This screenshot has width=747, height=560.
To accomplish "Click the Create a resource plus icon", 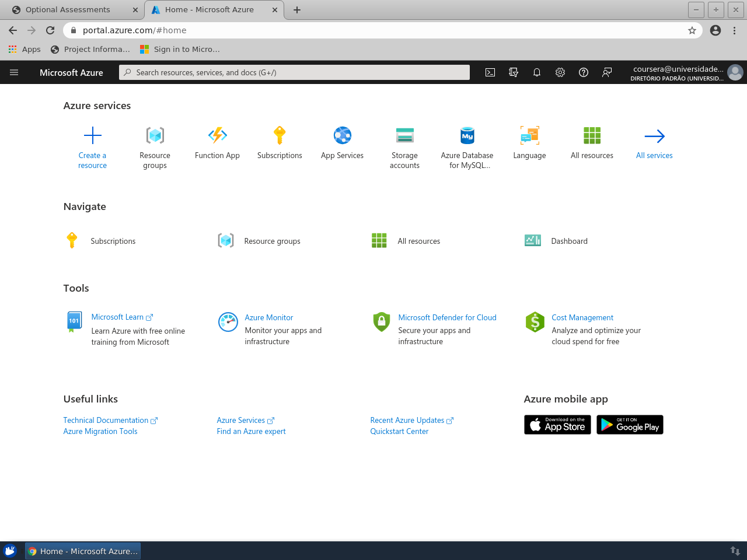I will pos(93,135).
